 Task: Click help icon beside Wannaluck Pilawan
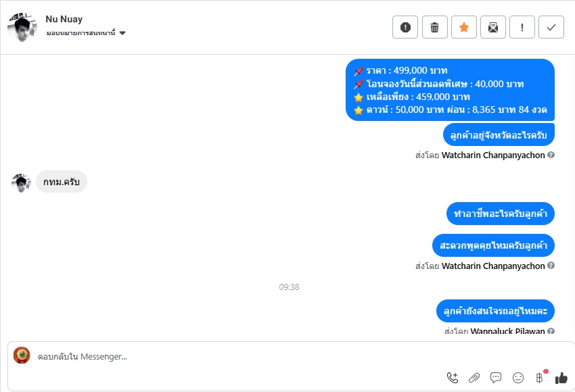pyautogui.click(x=551, y=330)
